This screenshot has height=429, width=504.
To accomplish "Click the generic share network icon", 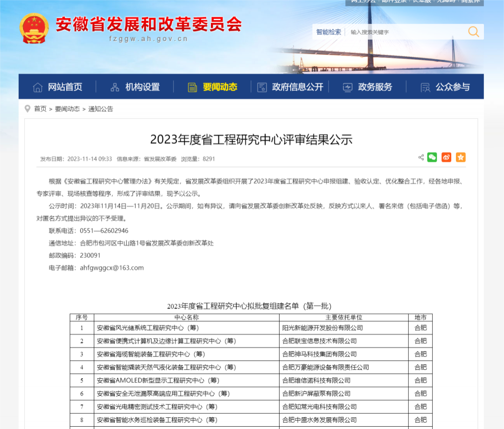I will [420, 157].
